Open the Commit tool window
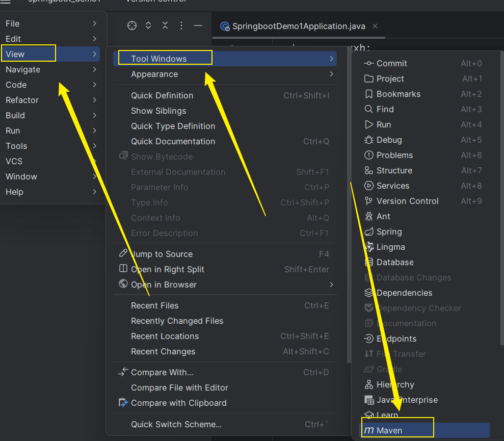The height and width of the screenshot is (441, 504). pyautogui.click(x=424, y=63)
